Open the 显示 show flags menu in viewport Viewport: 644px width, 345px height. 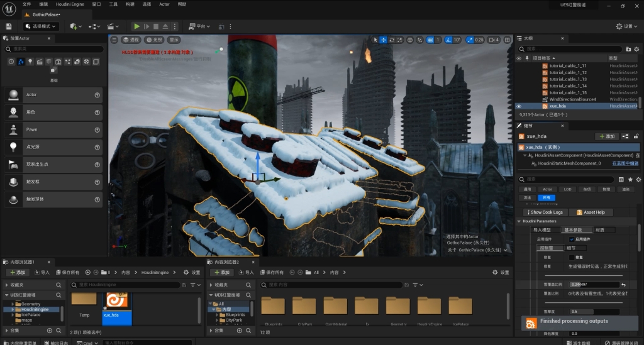click(x=174, y=40)
